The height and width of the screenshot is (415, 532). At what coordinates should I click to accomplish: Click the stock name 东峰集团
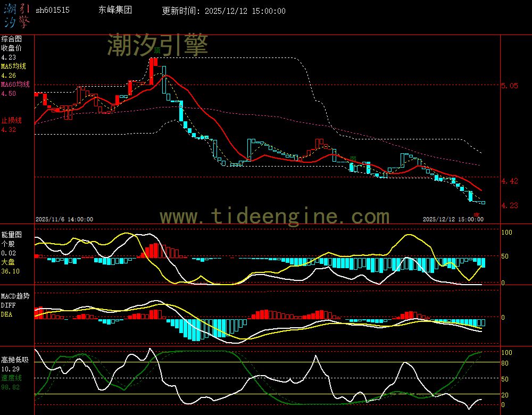[115, 11]
